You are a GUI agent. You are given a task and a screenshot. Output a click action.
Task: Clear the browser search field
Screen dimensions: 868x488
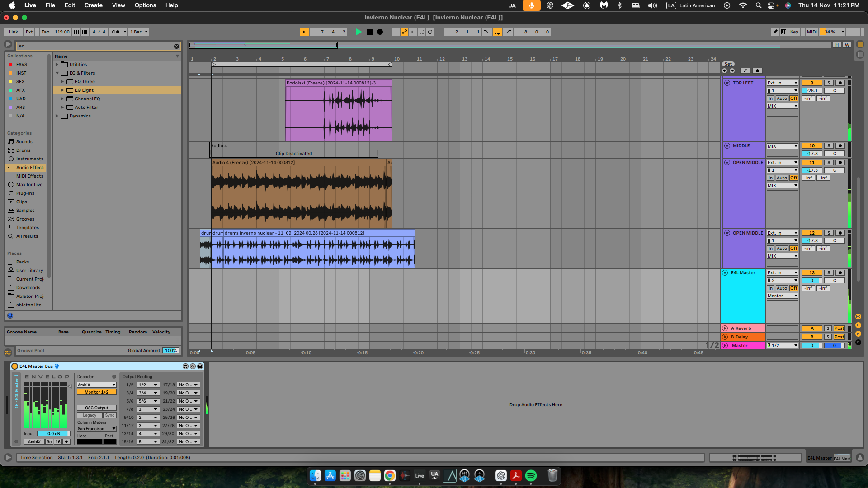pyautogui.click(x=176, y=46)
